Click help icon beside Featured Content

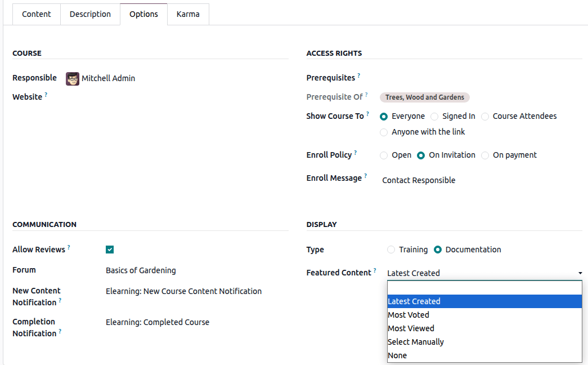375,270
